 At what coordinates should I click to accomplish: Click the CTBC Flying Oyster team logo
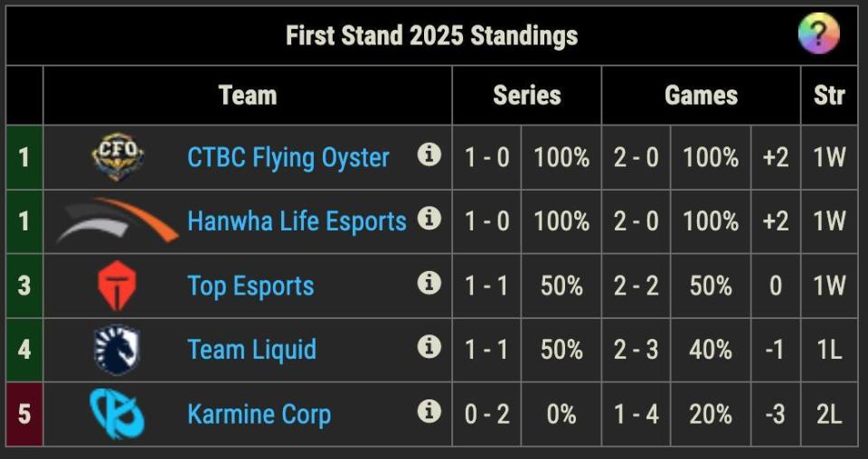[118, 157]
